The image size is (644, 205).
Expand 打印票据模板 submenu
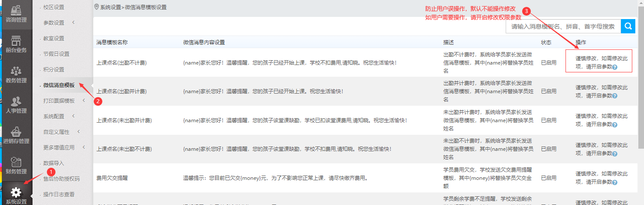pos(84,101)
